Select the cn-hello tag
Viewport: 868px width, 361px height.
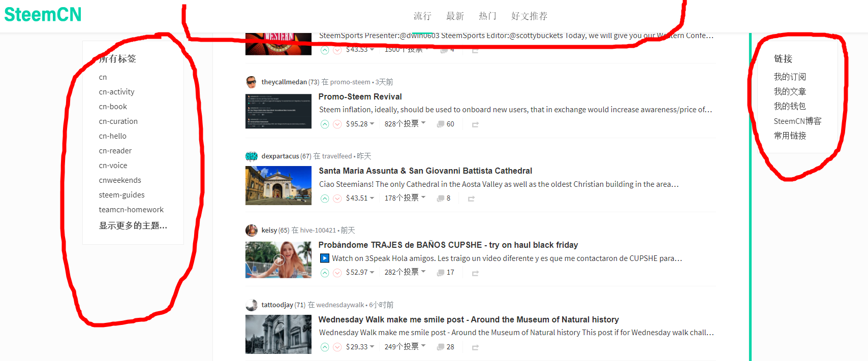(112, 136)
